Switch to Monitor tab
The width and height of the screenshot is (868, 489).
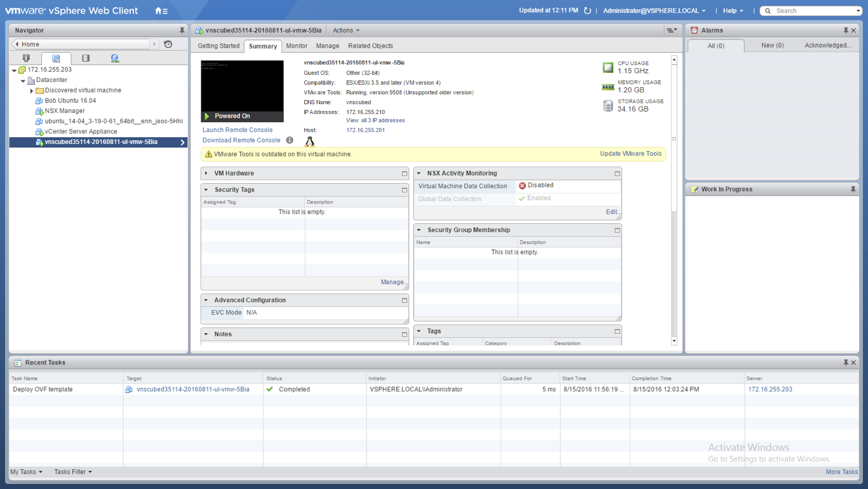click(x=297, y=46)
